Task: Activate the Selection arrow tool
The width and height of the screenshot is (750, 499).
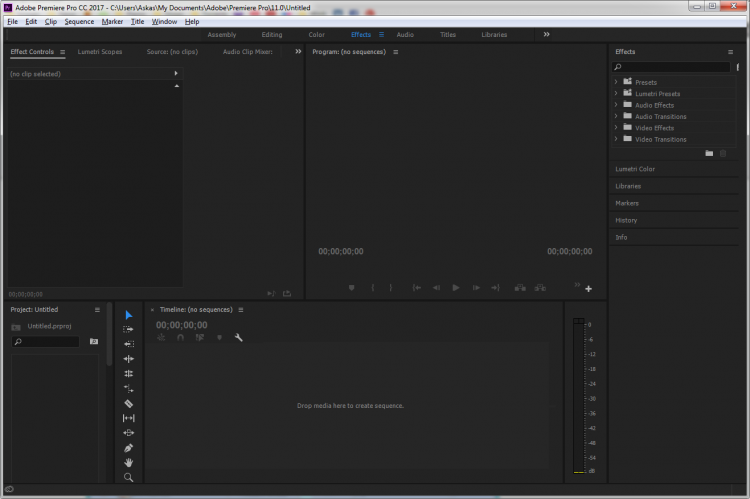Action: [128, 315]
